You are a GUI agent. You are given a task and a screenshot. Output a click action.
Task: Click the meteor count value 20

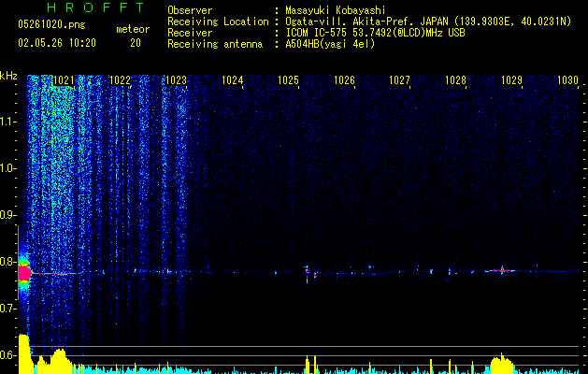pos(136,43)
